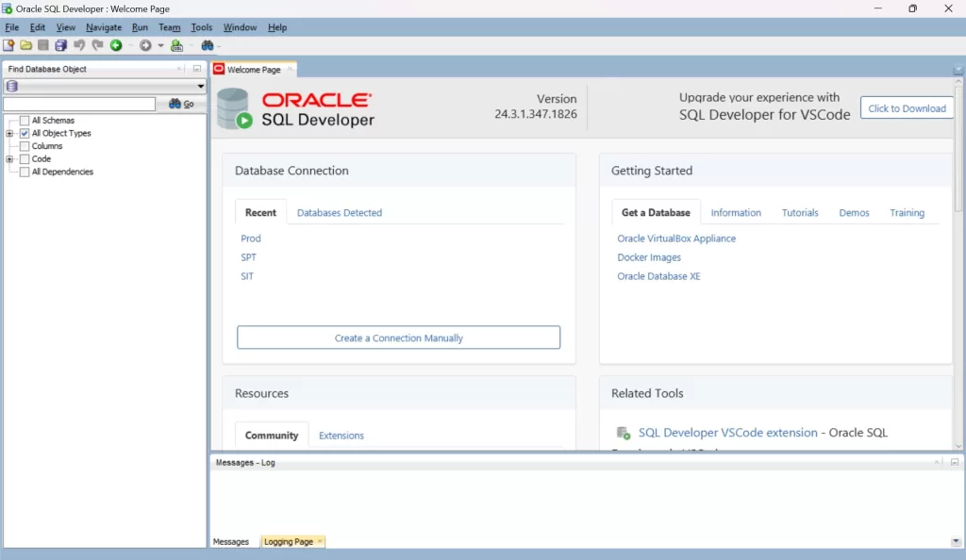Open SQL Worksheet from the toolbar
Viewport: 966px width, 560px height.
click(176, 45)
